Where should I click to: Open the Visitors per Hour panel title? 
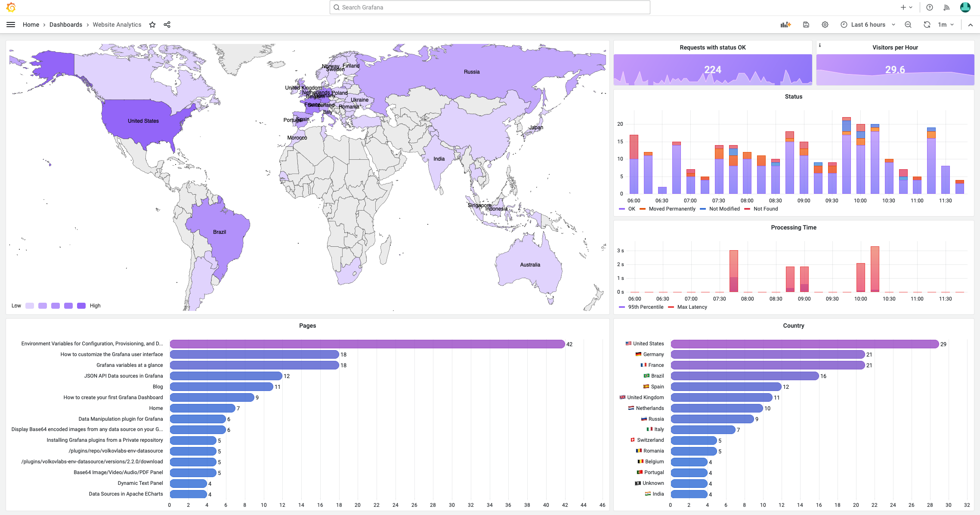click(895, 47)
